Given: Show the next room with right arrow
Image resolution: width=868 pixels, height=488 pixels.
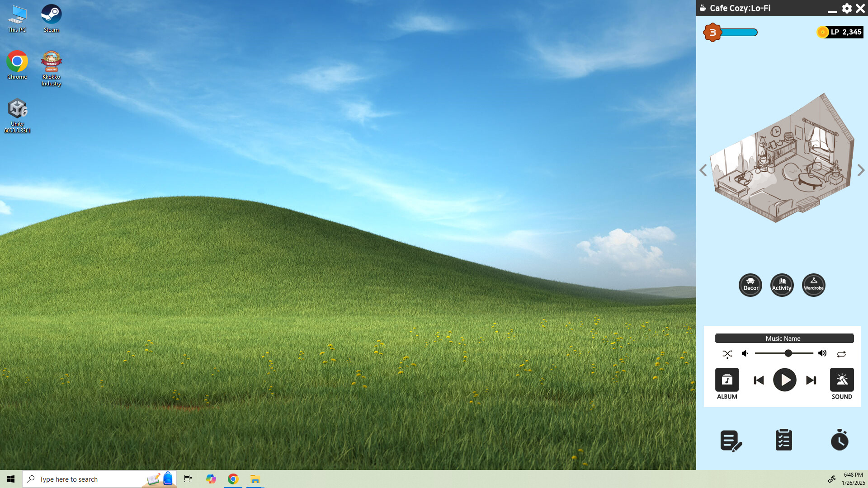Looking at the screenshot, I should tap(861, 170).
